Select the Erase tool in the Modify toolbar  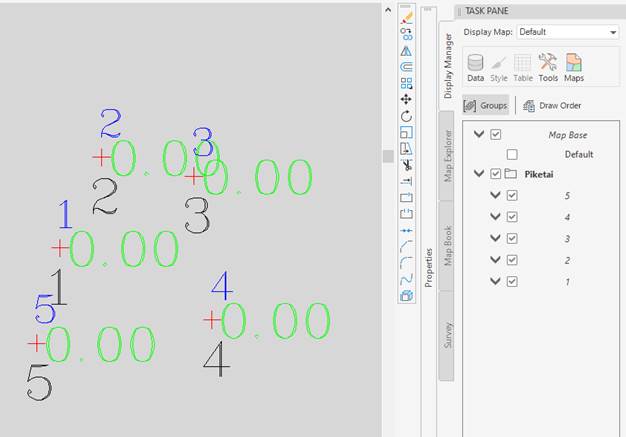pos(406,17)
